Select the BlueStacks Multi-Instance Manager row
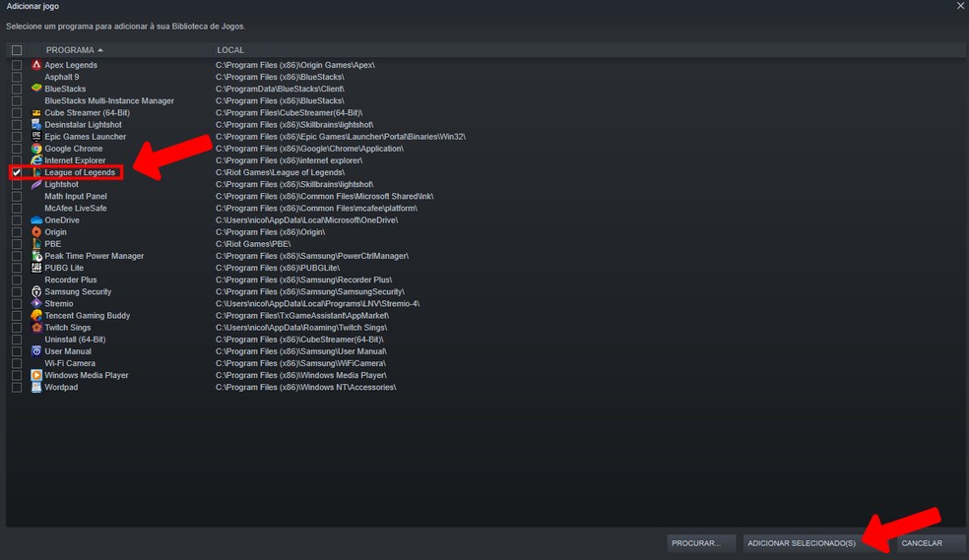Image resolution: width=969 pixels, height=560 pixels. tap(485, 100)
